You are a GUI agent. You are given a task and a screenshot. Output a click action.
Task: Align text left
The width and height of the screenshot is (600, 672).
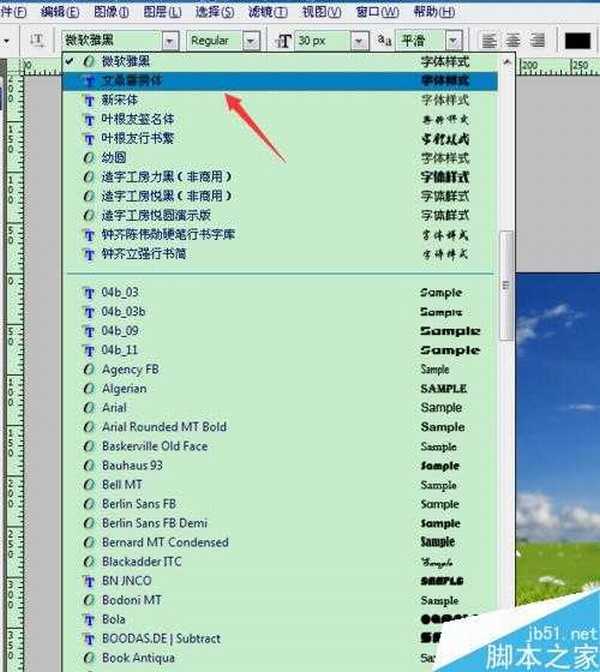click(x=489, y=41)
